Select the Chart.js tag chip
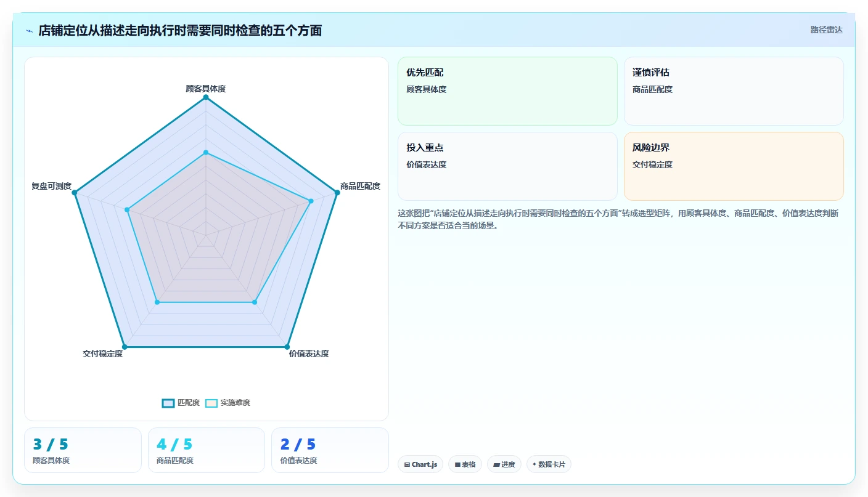The width and height of the screenshot is (868, 497). tap(420, 464)
